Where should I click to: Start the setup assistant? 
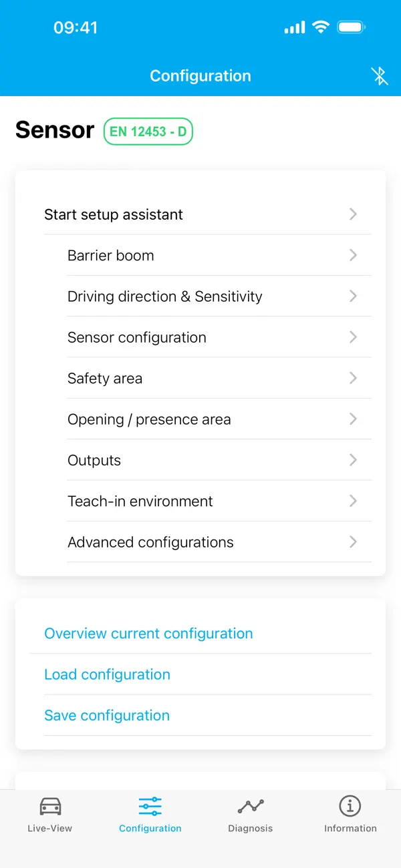point(113,214)
